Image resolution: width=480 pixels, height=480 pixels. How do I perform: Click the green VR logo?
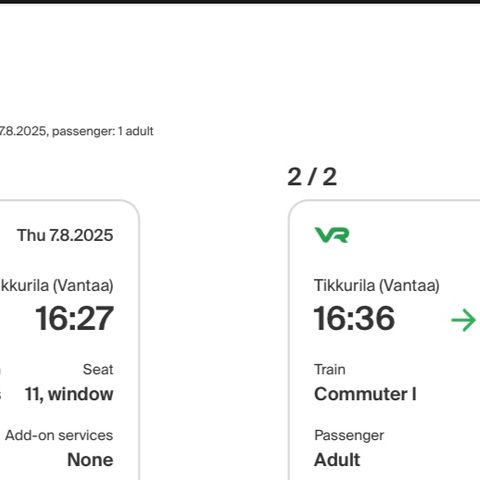point(332,235)
